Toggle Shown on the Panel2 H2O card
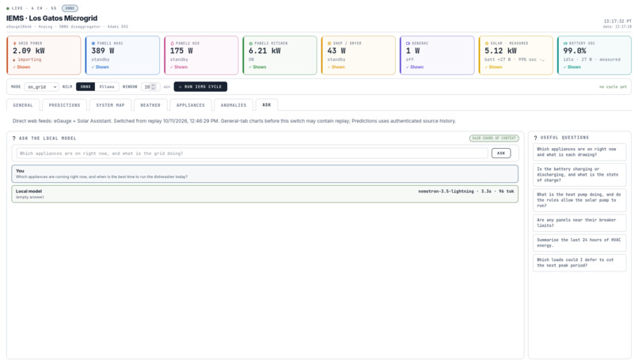This screenshot has height=364, width=638. click(x=179, y=67)
